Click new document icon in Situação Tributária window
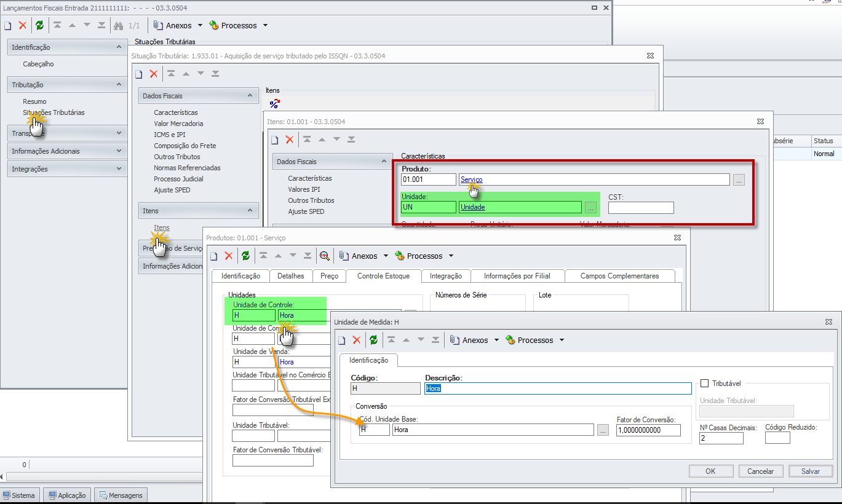The height and width of the screenshot is (504, 842). click(138, 74)
